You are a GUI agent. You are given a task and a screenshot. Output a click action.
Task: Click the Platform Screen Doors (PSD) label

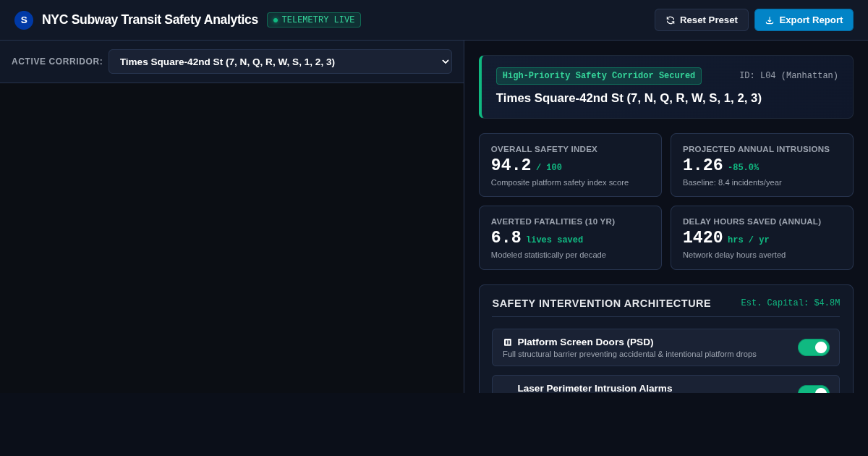pyautogui.click(x=585, y=342)
